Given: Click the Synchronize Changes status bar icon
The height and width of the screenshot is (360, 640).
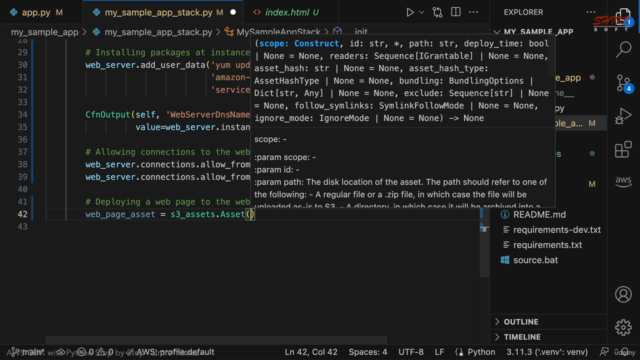Looking at the screenshot, I should (x=60, y=352).
